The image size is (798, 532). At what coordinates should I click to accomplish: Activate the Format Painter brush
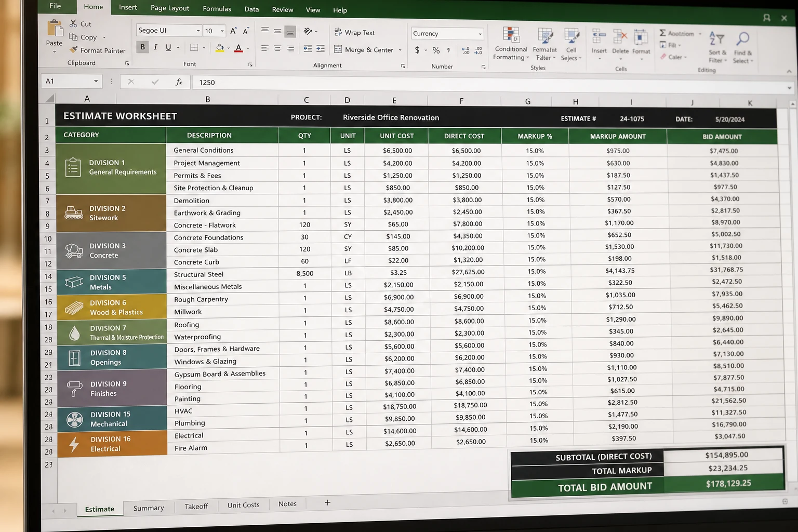(x=74, y=50)
